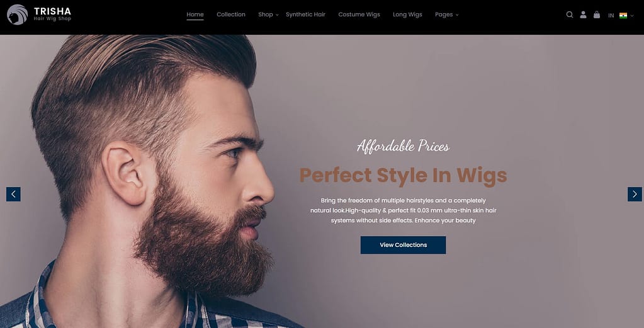Click the View Collections button
Viewport: 644px width, 328px height.
coord(403,245)
